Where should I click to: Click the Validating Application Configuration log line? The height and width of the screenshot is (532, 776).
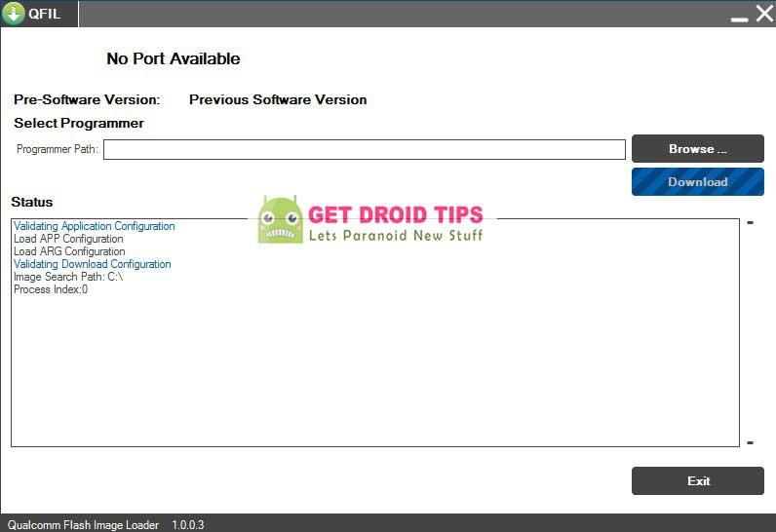[94, 226]
